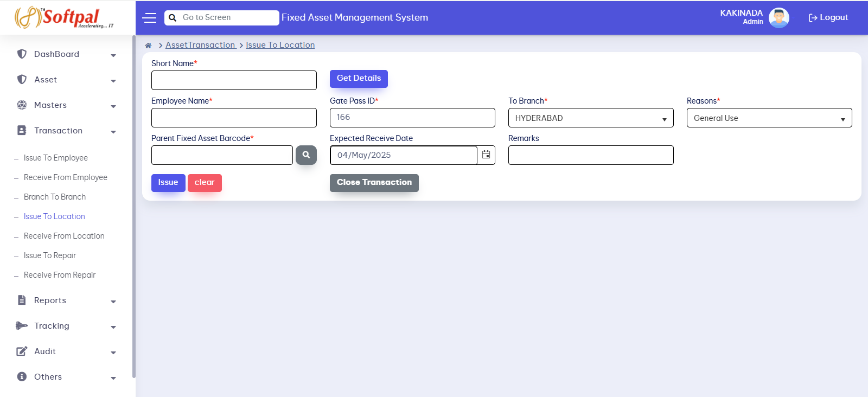Log out using the Logout link
Image resolution: width=868 pixels, height=397 pixels.
pos(828,18)
